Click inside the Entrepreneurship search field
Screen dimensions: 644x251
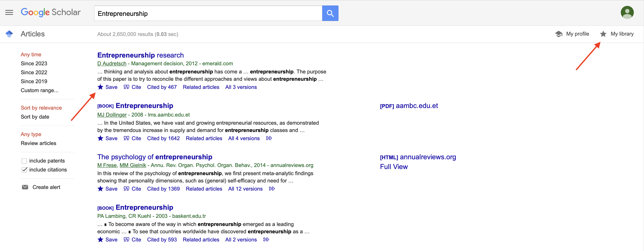208,13
